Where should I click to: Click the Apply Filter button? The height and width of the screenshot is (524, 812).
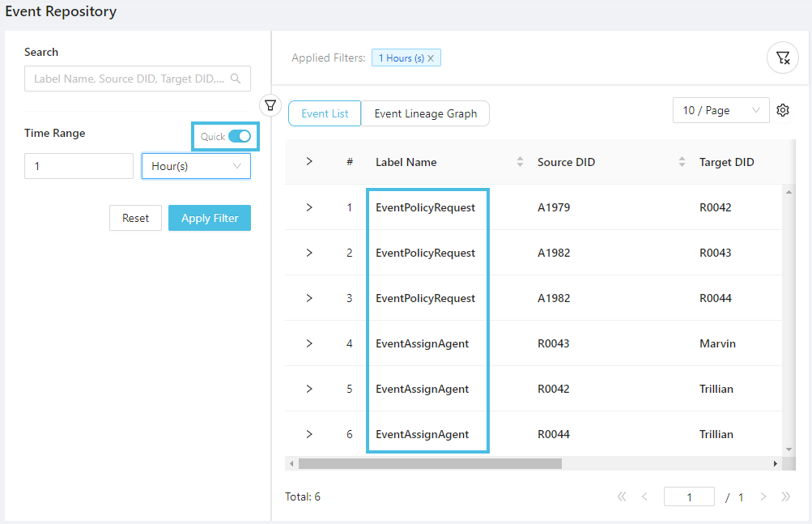pos(210,218)
